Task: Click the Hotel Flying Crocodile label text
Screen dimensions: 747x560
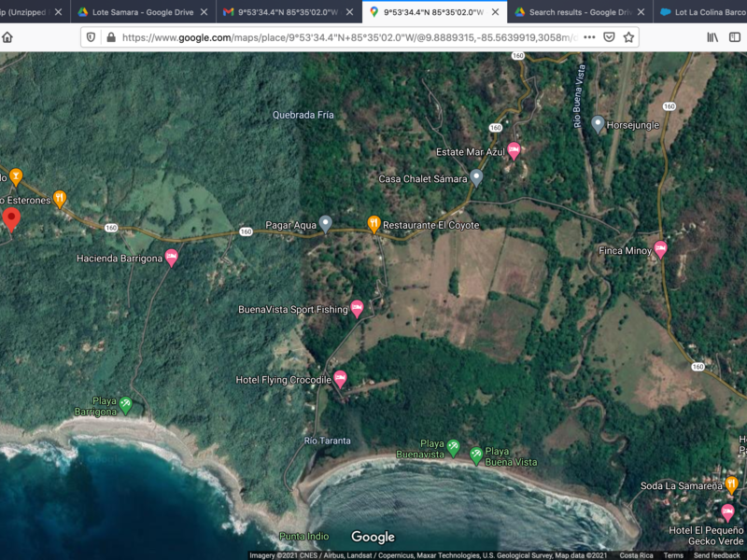Action: (284, 380)
